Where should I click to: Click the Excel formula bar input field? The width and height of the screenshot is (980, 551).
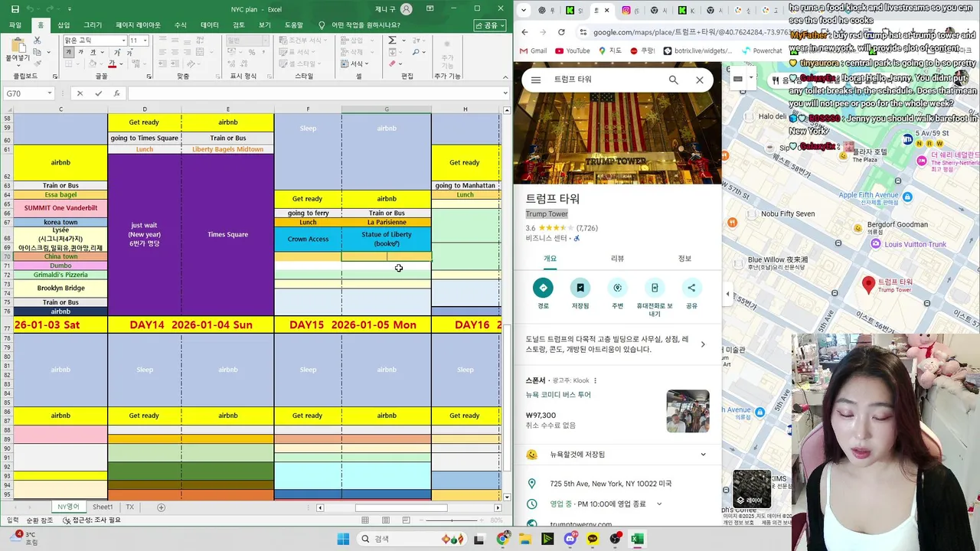(x=314, y=93)
